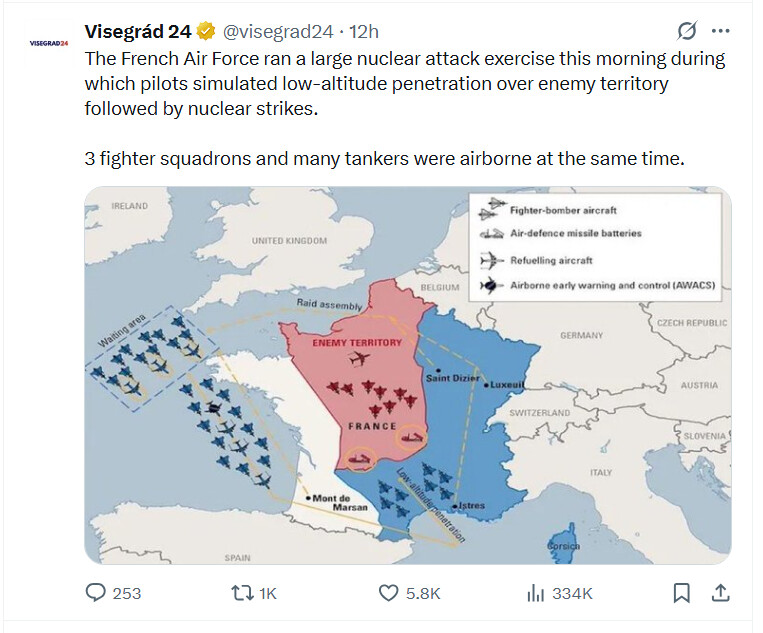Image resolution: width=763 pixels, height=633 pixels.
Task: Click the gold verified badge
Action: [x=206, y=32]
